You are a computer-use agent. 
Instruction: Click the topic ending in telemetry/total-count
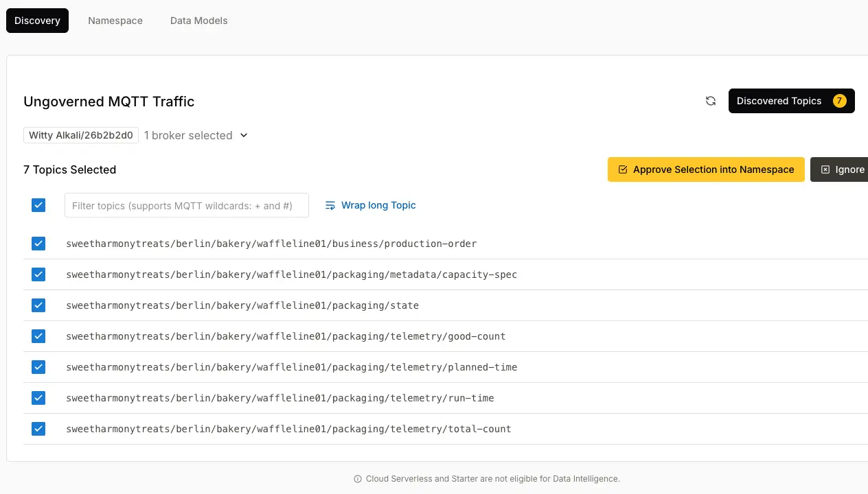(x=288, y=429)
